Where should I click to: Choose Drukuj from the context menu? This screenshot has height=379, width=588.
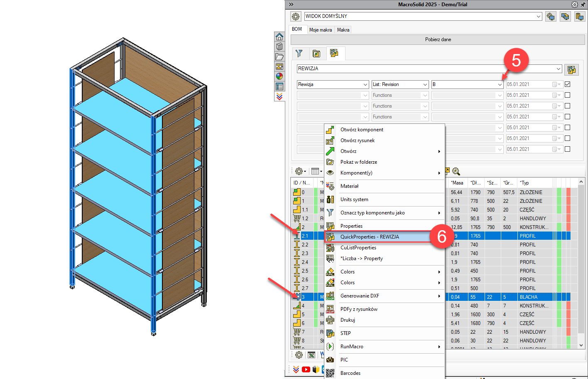[385, 320]
